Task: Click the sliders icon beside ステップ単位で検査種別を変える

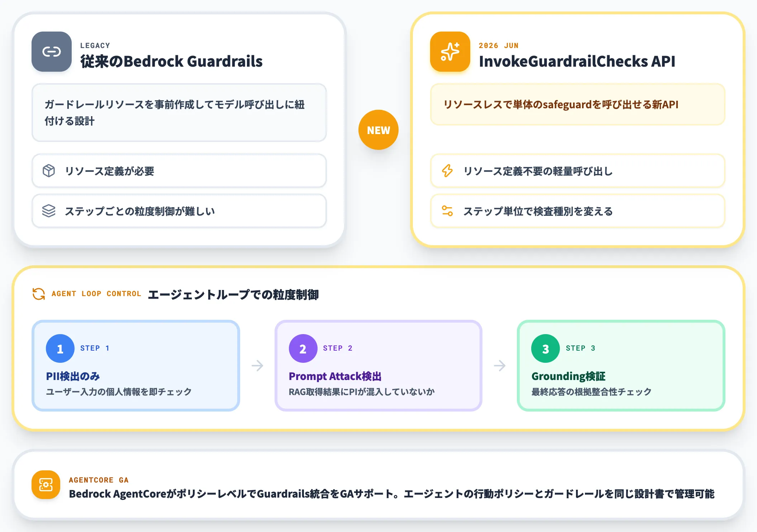Action: tap(447, 211)
